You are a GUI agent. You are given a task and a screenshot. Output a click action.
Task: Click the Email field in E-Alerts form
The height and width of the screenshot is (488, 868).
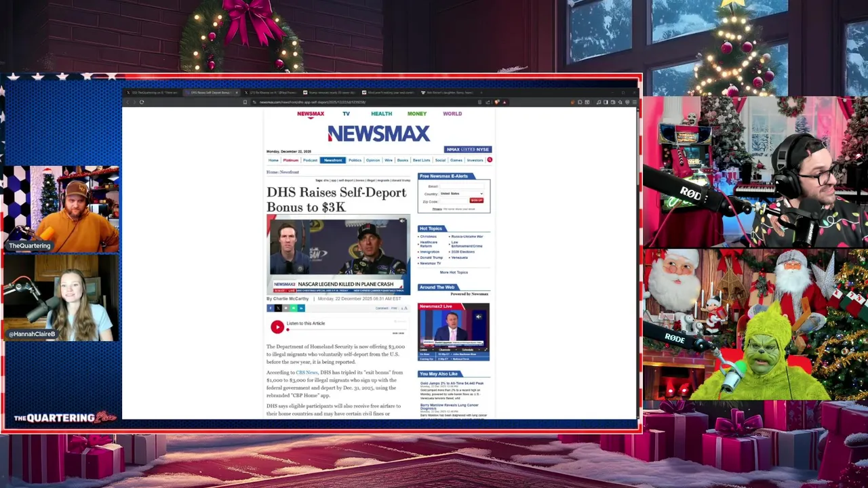(x=462, y=186)
